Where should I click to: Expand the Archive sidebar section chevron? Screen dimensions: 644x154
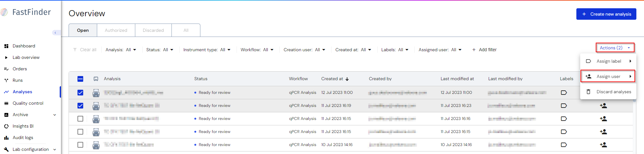coord(55,115)
